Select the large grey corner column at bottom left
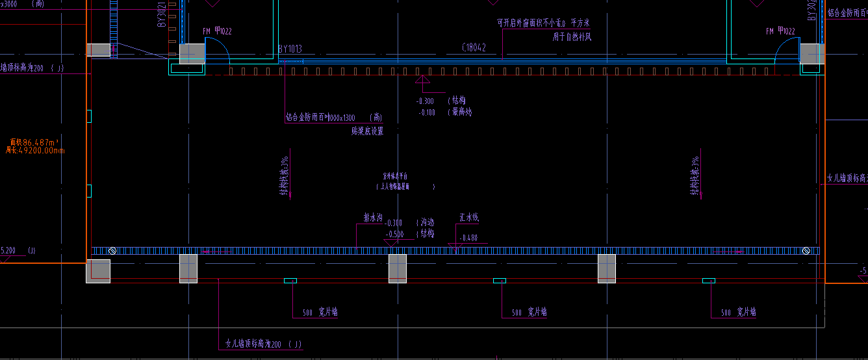868x360 pixels. [98, 272]
